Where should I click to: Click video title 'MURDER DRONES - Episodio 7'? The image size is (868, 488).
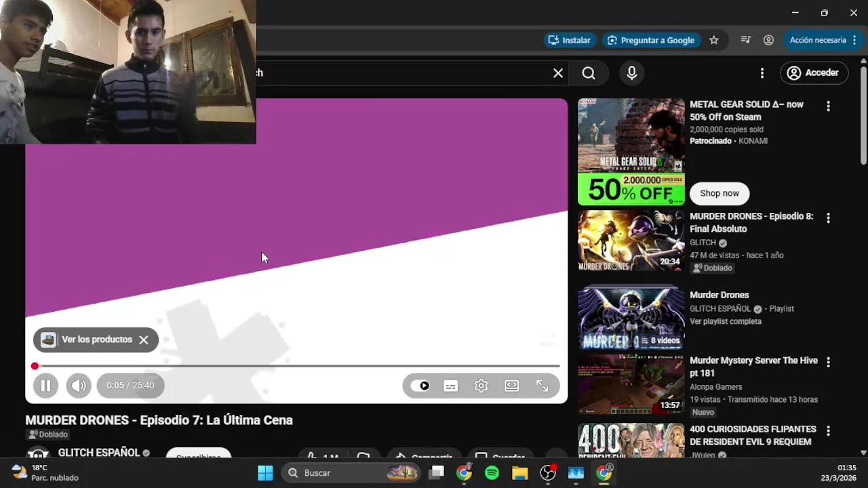[x=159, y=420]
